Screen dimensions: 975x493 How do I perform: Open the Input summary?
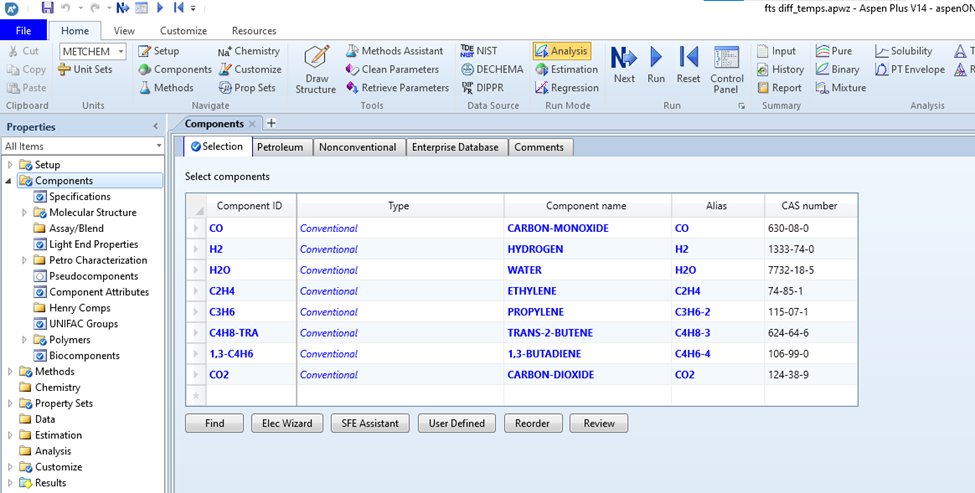pos(777,51)
